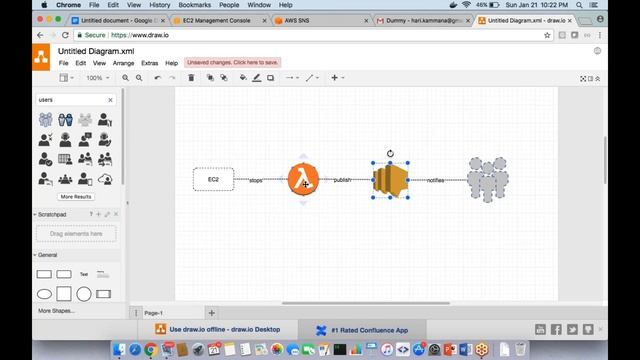This screenshot has height=360, width=640.
Task: Bookmark page with star icon
Action: coord(547,36)
